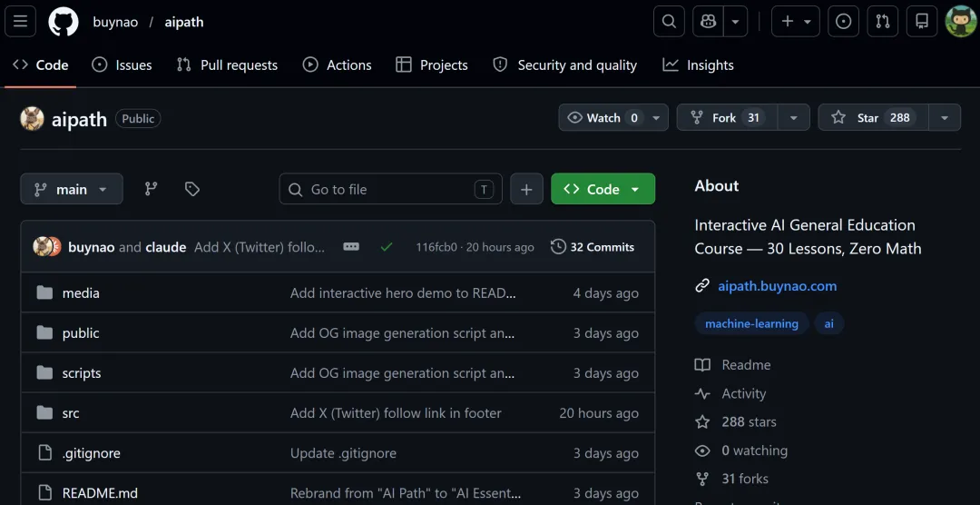Go to GitHub home via Octocat logo

(x=64, y=22)
